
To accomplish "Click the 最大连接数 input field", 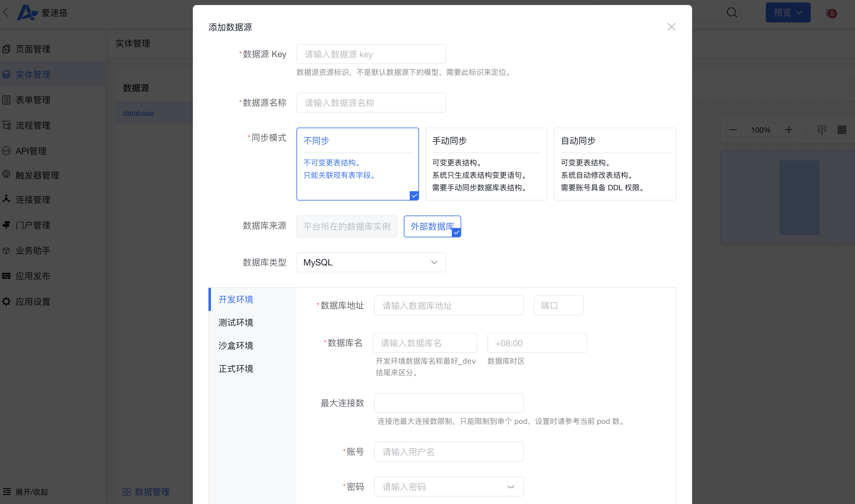I will 448,403.
